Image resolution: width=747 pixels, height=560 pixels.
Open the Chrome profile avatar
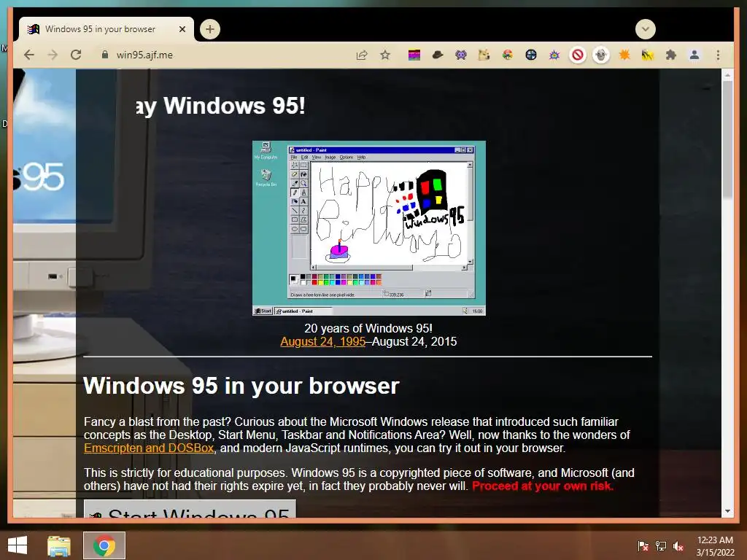[694, 55]
